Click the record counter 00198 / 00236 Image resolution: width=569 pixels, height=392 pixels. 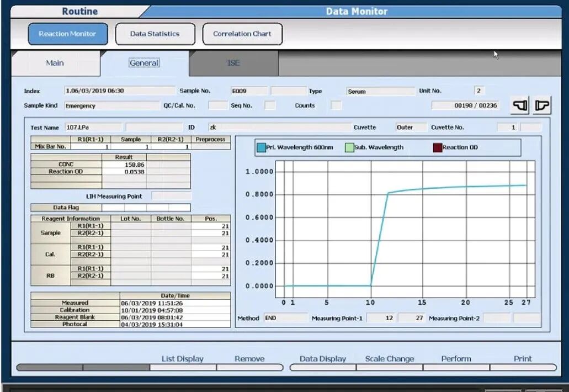click(465, 105)
